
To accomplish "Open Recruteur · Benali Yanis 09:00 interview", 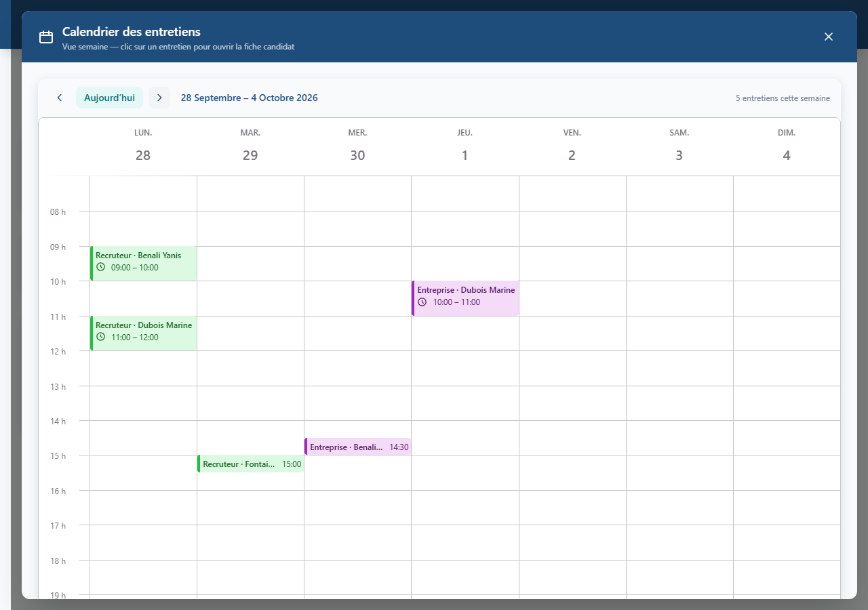I will 144,263.
